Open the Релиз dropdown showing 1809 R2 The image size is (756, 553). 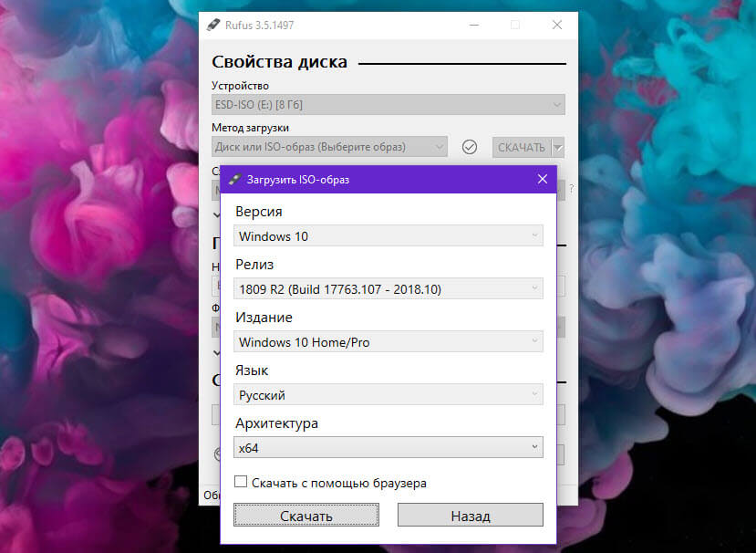pyautogui.click(x=388, y=289)
